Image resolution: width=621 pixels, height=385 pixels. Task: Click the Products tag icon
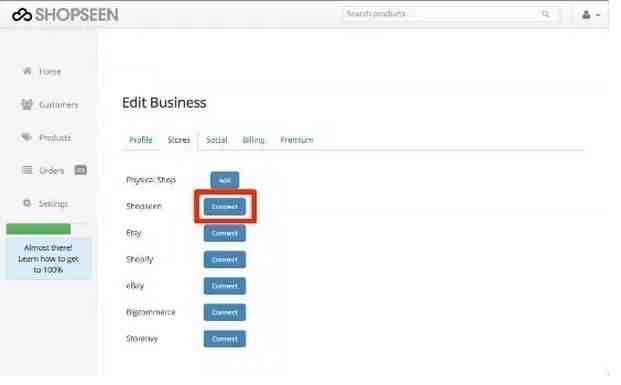click(x=27, y=137)
